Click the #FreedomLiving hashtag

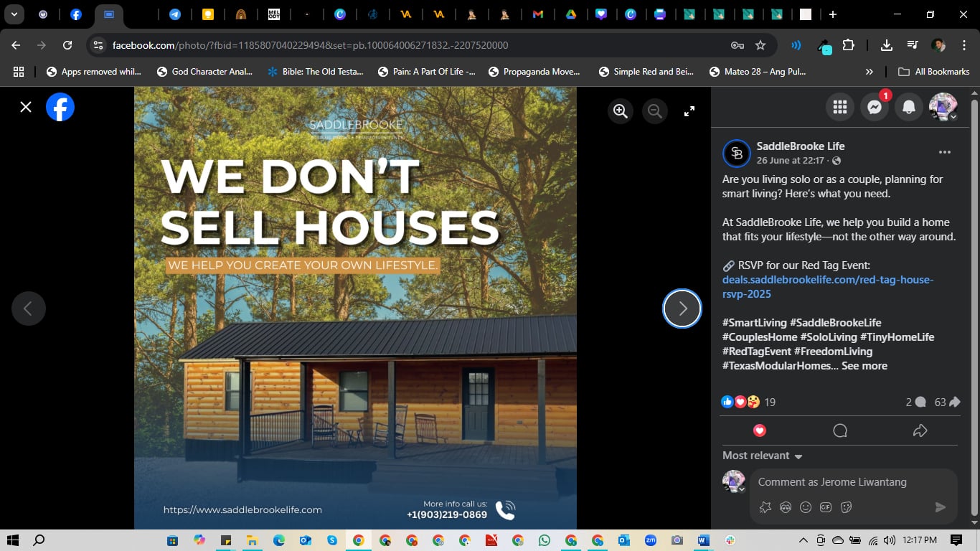[834, 352]
